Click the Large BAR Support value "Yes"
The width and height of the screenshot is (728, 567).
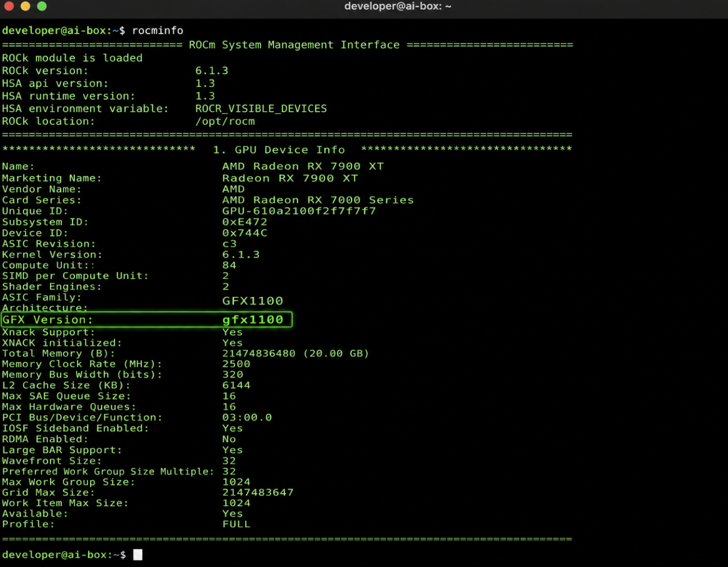click(x=233, y=450)
